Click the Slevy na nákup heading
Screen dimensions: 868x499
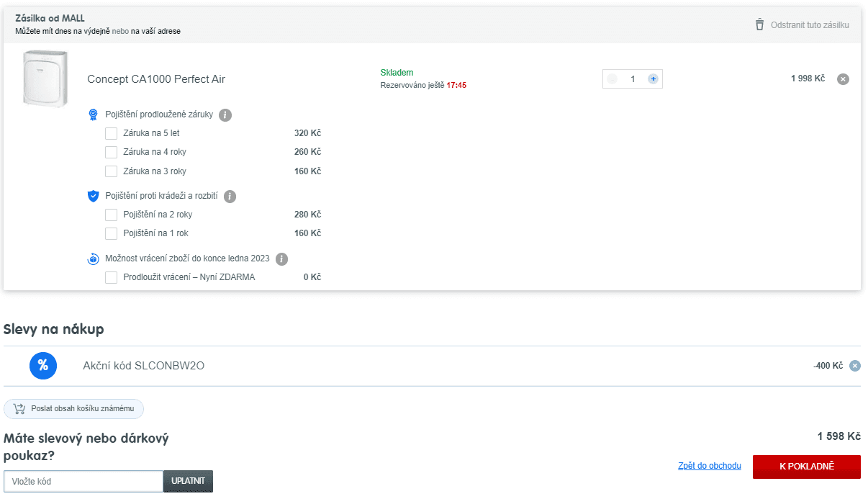pos(54,329)
